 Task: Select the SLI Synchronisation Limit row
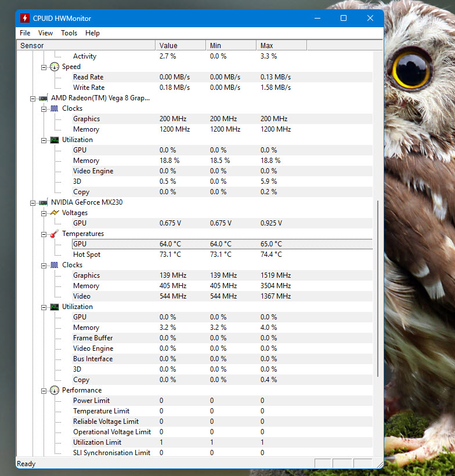point(222,453)
